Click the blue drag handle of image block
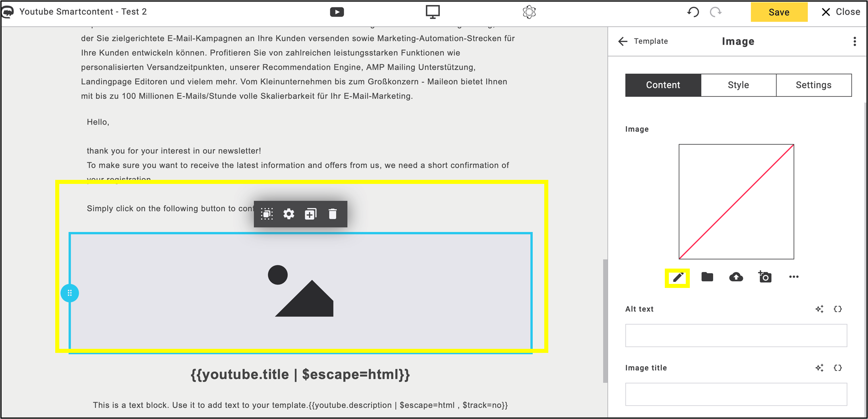The height and width of the screenshot is (419, 868). (70, 293)
